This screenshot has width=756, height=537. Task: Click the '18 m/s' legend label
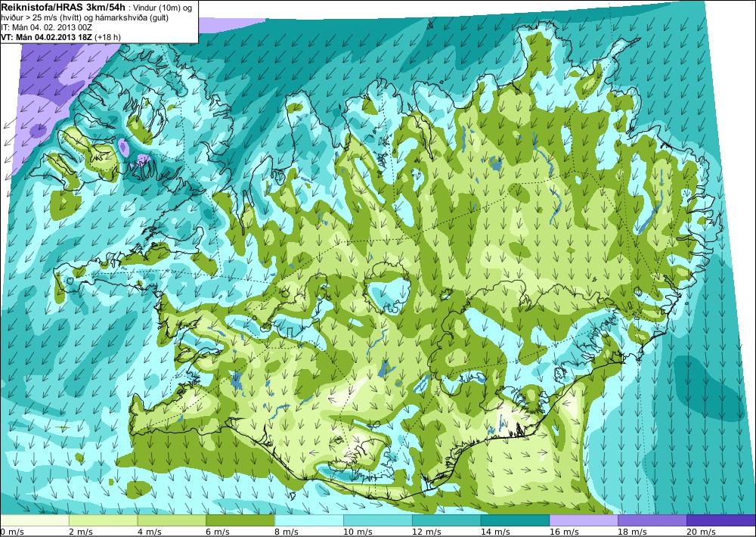click(633, 532)
